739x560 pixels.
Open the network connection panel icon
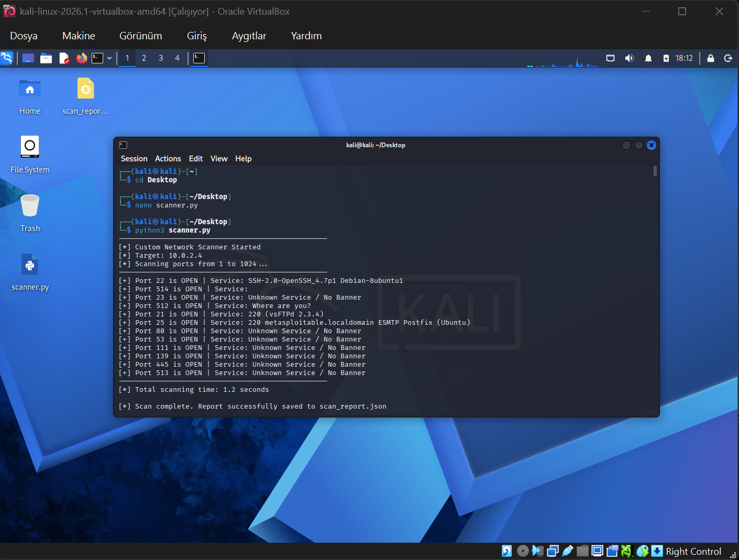point(611,58)
